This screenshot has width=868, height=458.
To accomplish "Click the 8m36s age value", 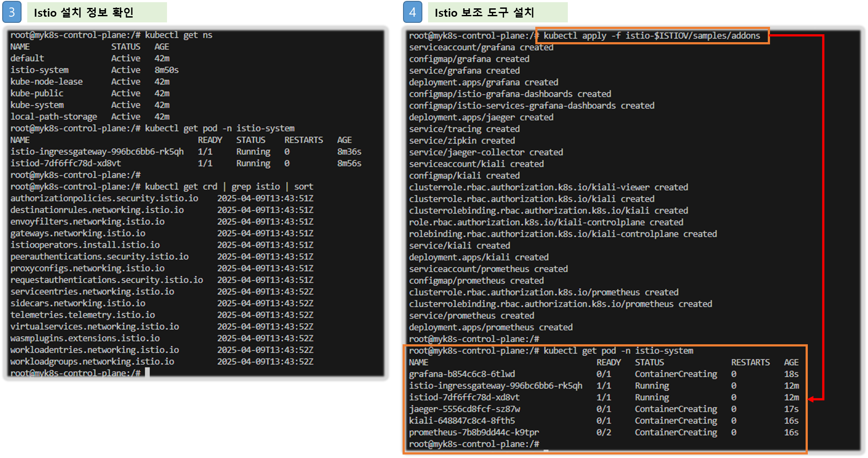I will coord(349,152).
